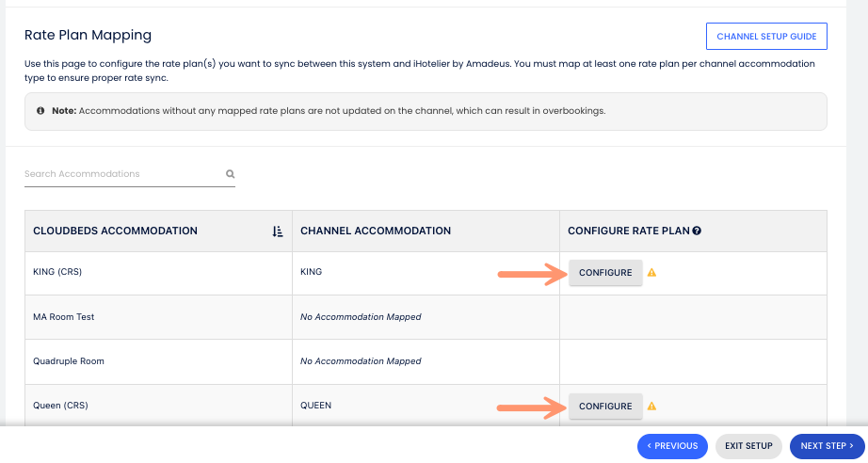
Task: Click the Configure Rate Plan column header
Action: click(628, 231)
